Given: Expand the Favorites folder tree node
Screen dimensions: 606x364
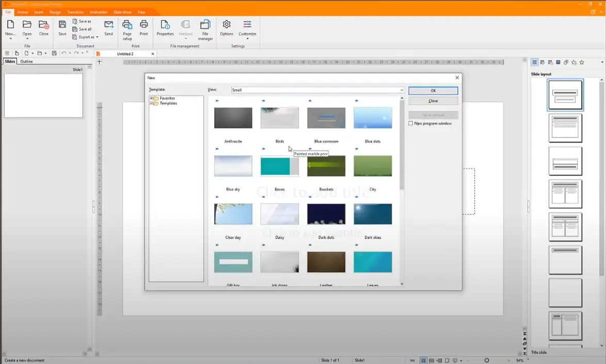Looking at the screenshot, I should tap(151, 98).
